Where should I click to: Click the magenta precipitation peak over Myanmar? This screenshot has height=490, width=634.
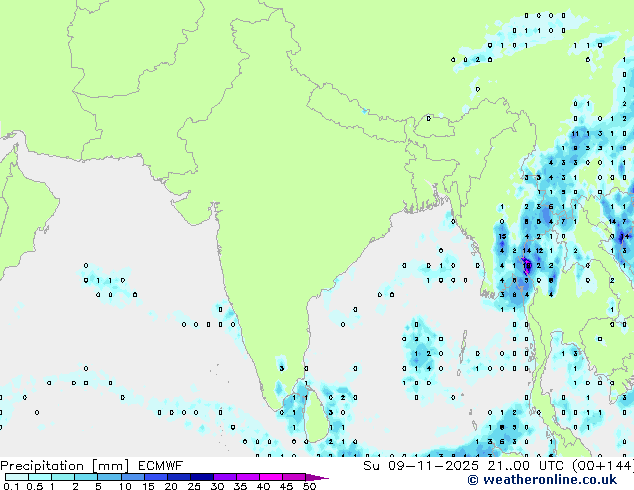pyautogui.click(x=526, y=267)
